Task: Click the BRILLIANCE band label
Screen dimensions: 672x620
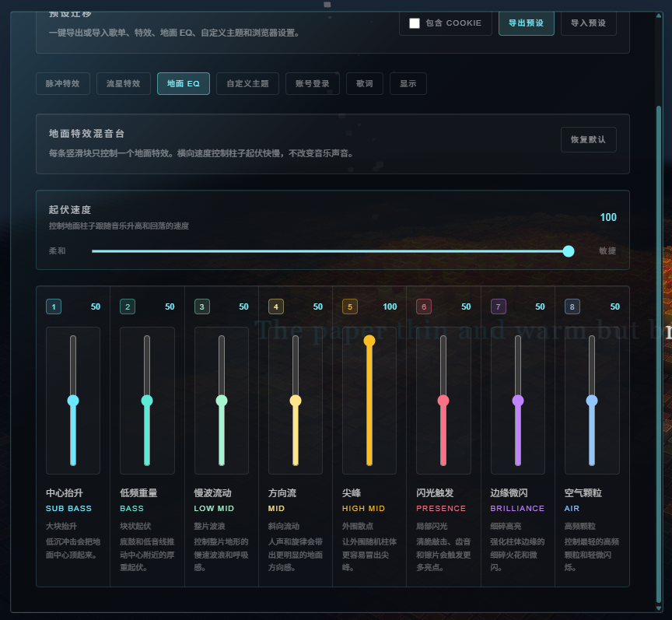Action: click(x=517, y=509)
